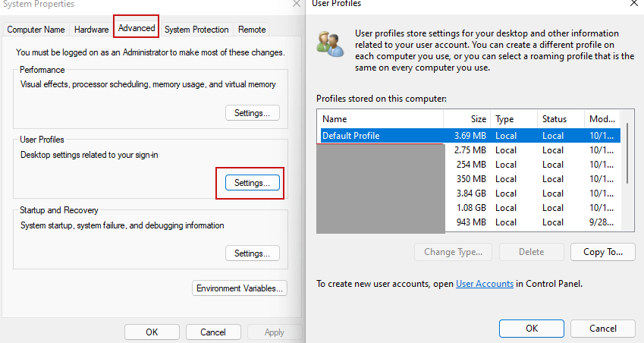Image resolution: width=644 pixels, height=343 pixels.
Task: Close the System Properties window
Action: pyautogui.click(x=296, y=4)
